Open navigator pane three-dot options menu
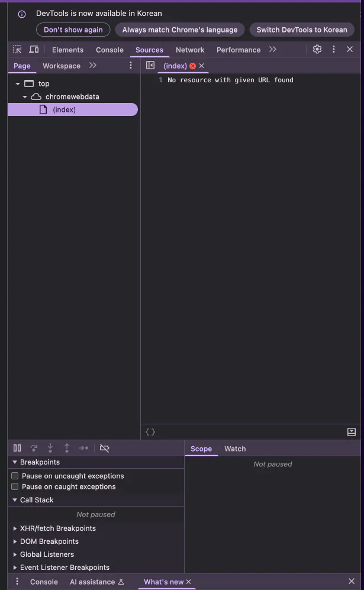The image size is (364, 590). [131, 66]
